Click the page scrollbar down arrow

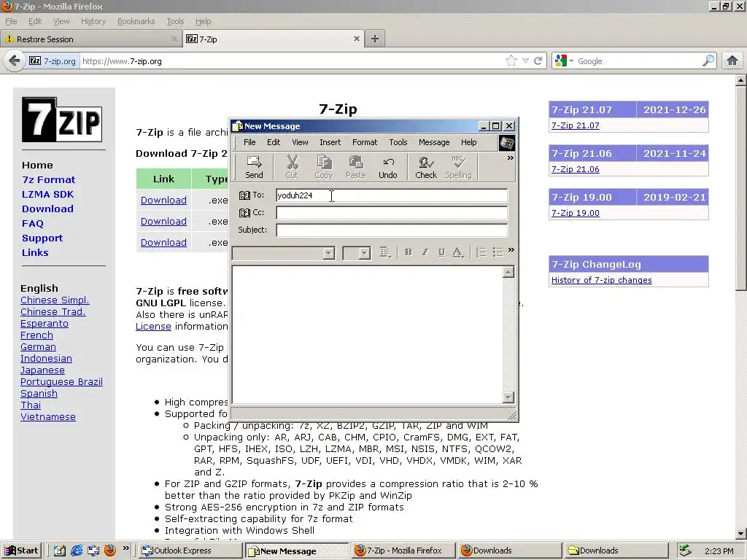coord(741,534)
